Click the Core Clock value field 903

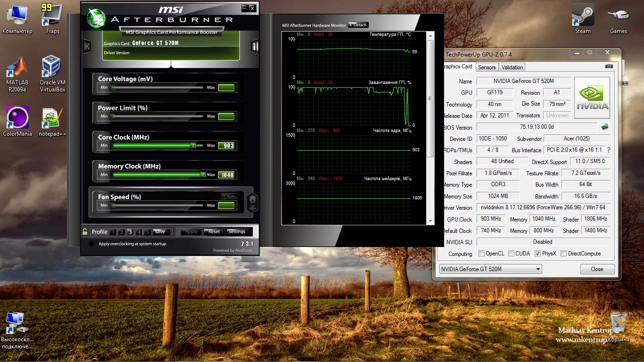tap(226, 146)
